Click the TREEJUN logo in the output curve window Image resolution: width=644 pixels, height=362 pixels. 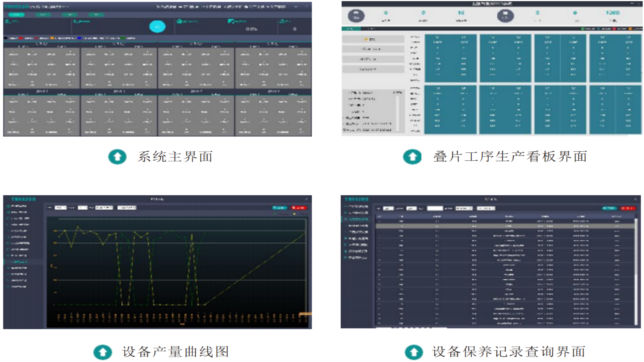[x=24, y=199]
